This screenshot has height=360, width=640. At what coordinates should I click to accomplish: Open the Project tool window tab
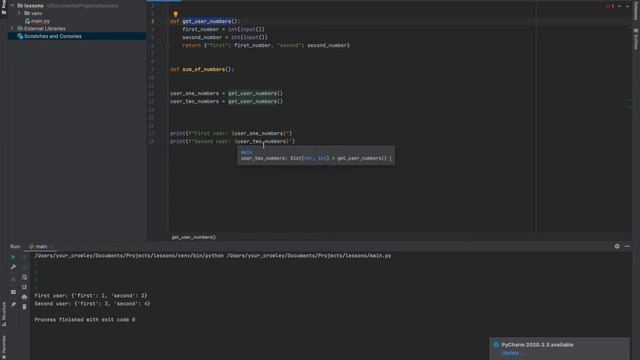tap(4, 7)
